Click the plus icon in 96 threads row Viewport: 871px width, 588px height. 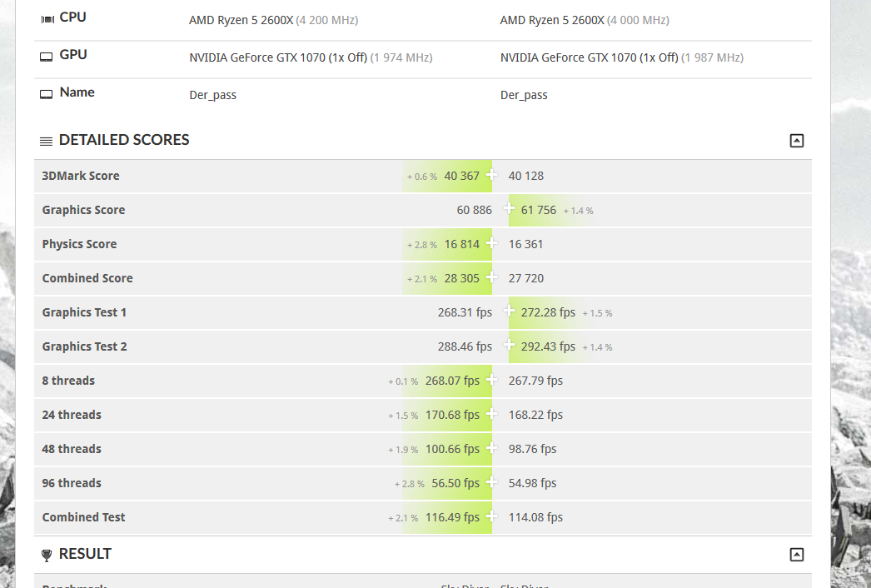[491, 482]
